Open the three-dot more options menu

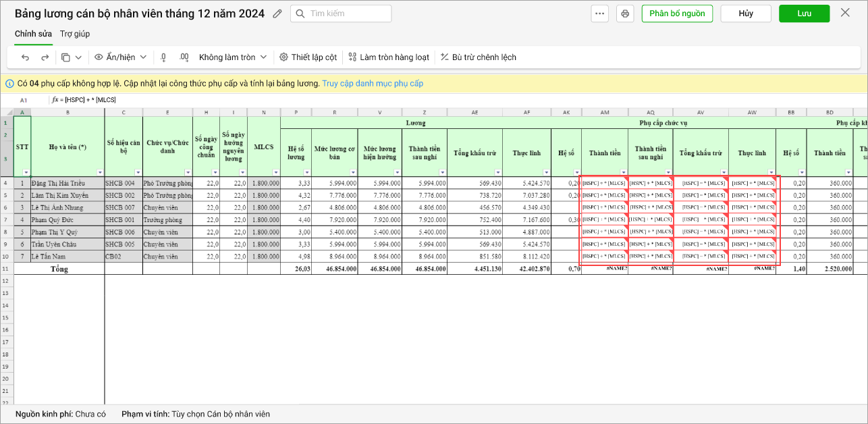(600, 14)
